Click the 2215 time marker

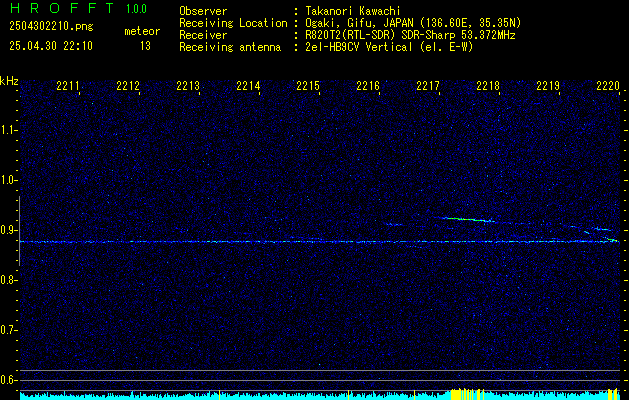coord(308,85)
